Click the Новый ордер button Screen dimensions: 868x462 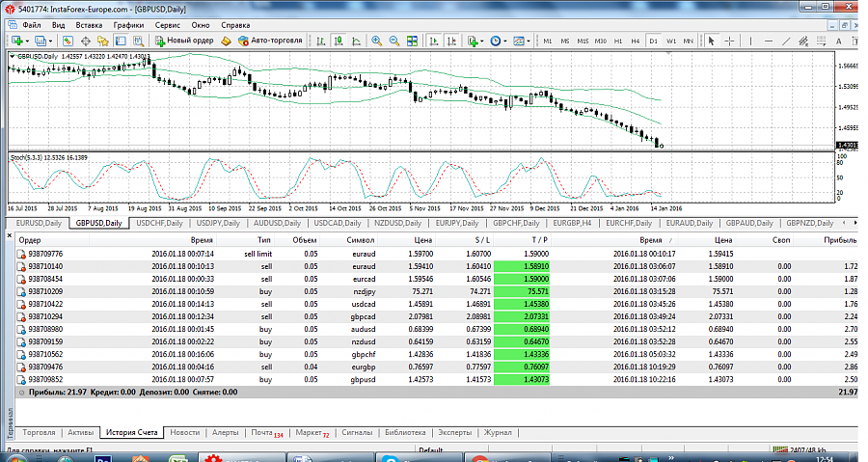[184, 41]
